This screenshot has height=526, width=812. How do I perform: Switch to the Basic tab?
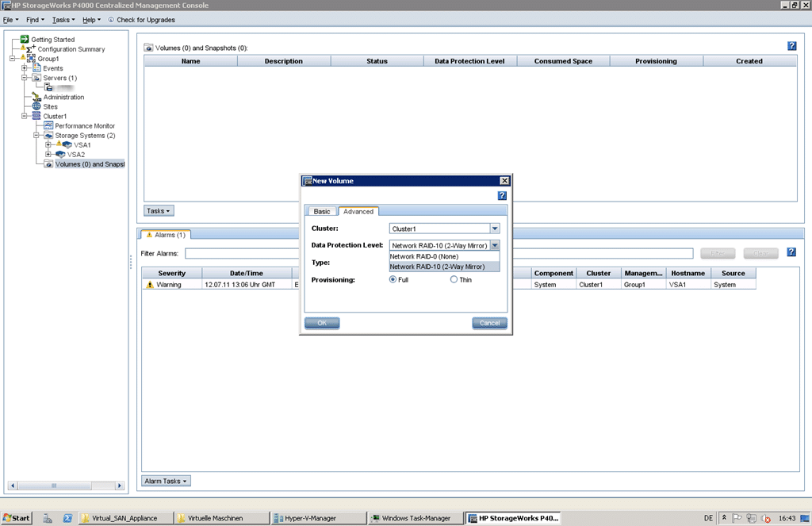(x=322, y=212)
